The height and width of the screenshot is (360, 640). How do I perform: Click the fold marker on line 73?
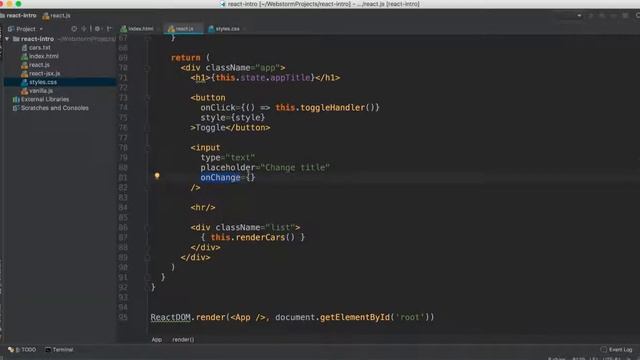point(148,98)
